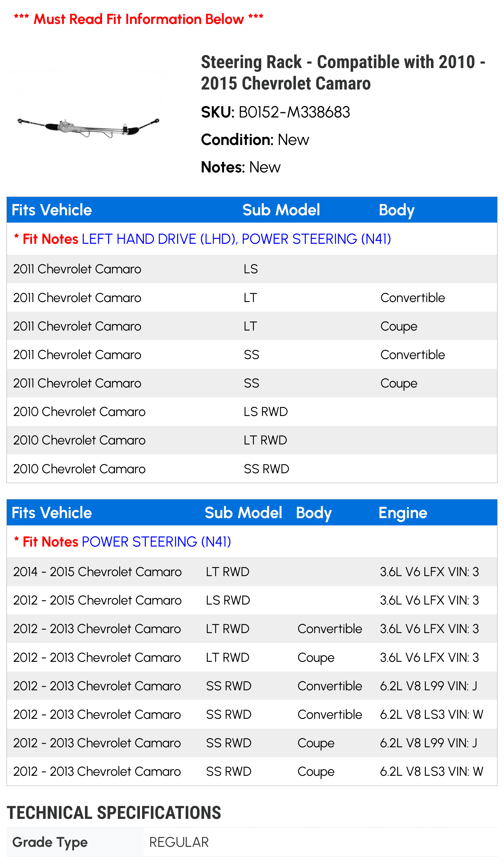
Task: Click the red Must Read Fit Information notice
Action: [138, 19]
